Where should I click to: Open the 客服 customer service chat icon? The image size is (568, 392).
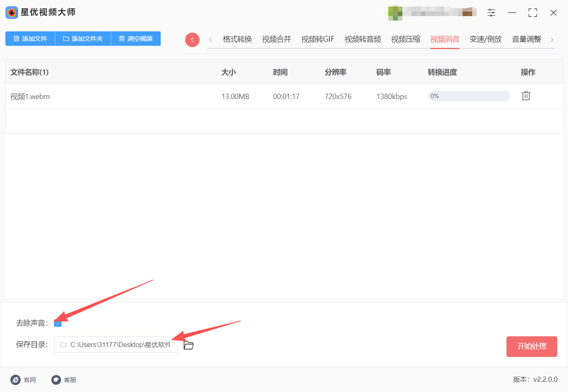coord(56,380)
